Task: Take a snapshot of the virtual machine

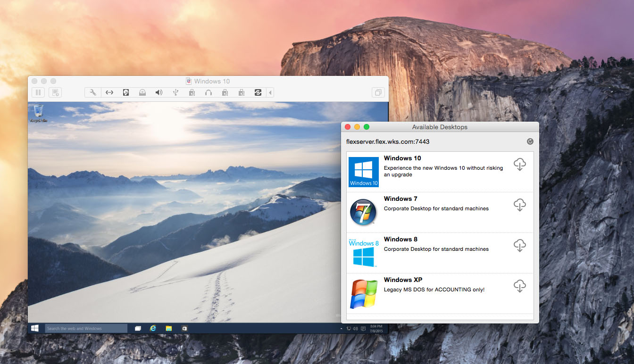Action: point(55,92)
